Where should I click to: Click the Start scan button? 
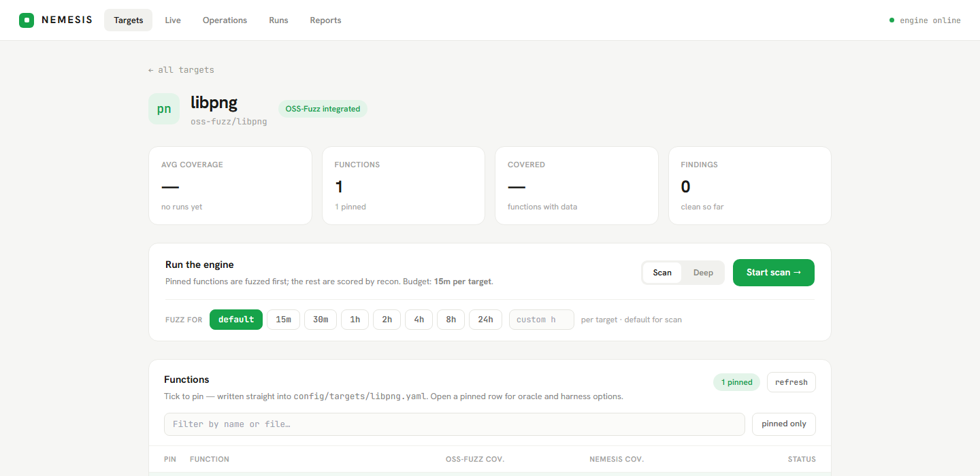click(774, 273)
